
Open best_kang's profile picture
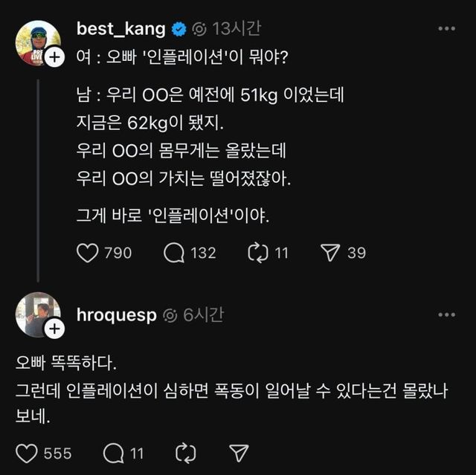36,42
